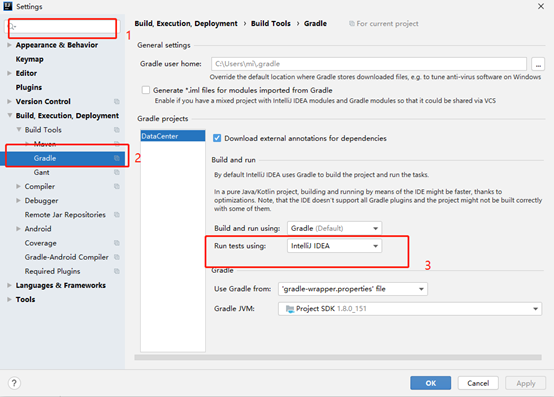The width and height of the screenshot is (554, 397).
Task: Open the Build and run using dropdown
Action: [x=334, y=228]
